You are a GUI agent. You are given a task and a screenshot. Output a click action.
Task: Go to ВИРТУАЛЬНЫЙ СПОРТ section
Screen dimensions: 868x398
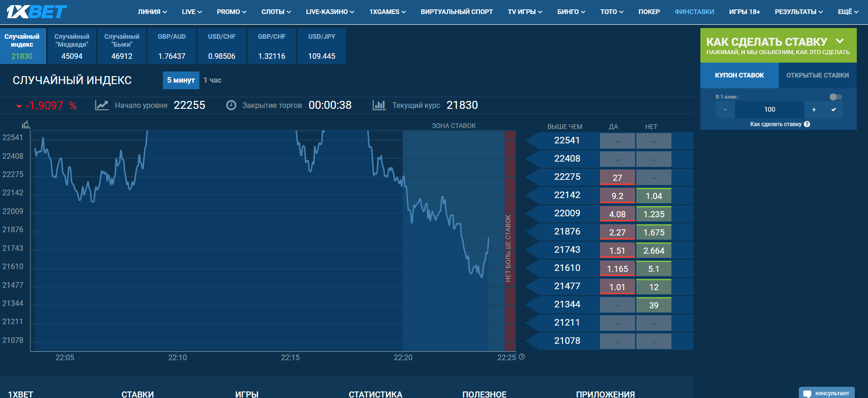pyautogui.click(x=457, y=12)
